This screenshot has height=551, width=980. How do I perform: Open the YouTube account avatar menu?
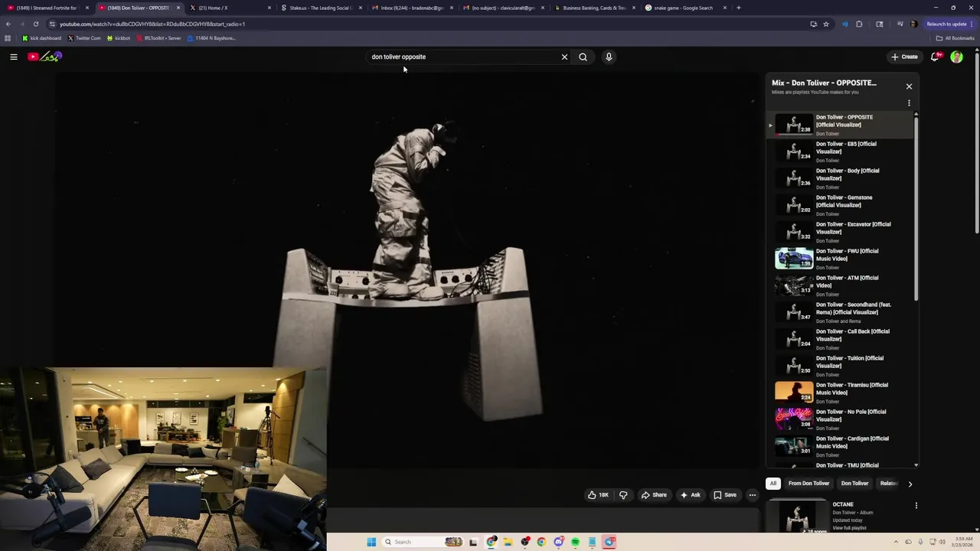click(x=956, y=57)
